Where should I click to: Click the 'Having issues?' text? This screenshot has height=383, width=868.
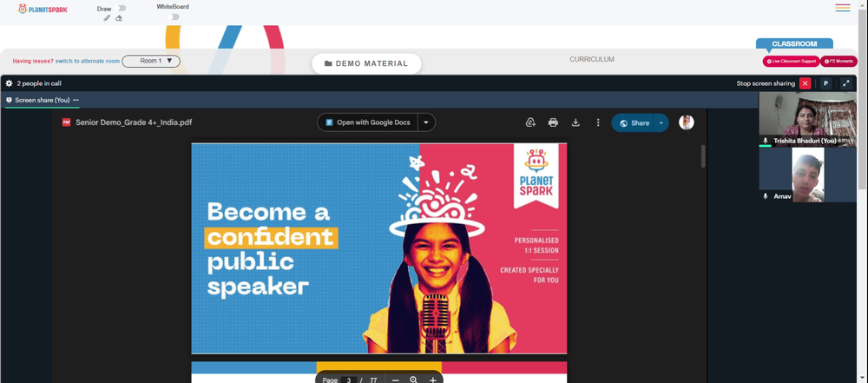pos(33,61)
